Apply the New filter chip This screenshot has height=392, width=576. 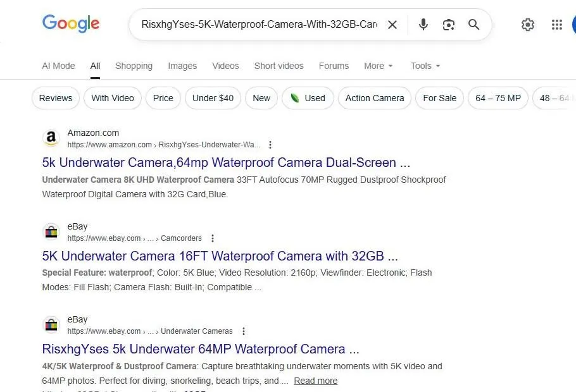pos(261,98)
